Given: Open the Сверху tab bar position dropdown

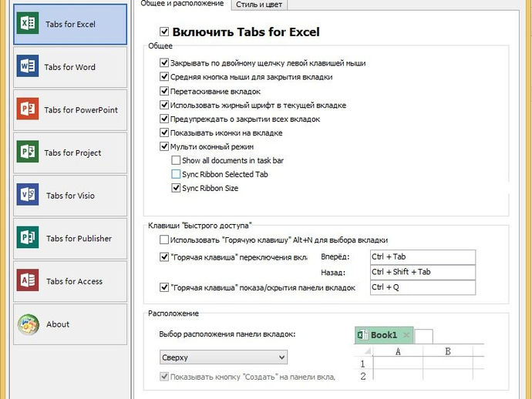Looking at the screenshot, I should tap(224, 357).
